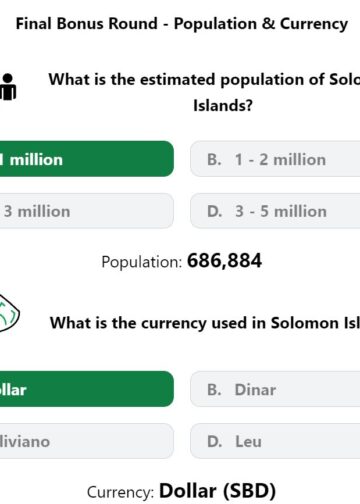Choose answer D. Leu
Image resolution: width=360 pixels, height=504 pixels.
[275, 441]
